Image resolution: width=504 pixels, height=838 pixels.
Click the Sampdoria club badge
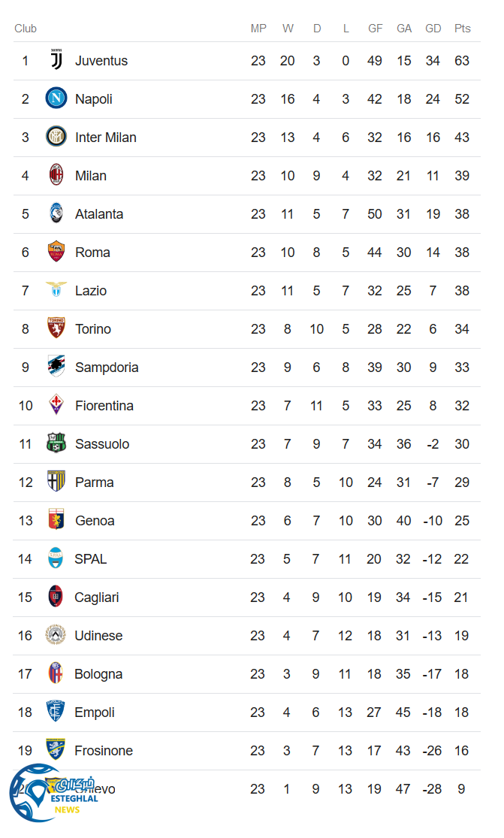(56, 367)
